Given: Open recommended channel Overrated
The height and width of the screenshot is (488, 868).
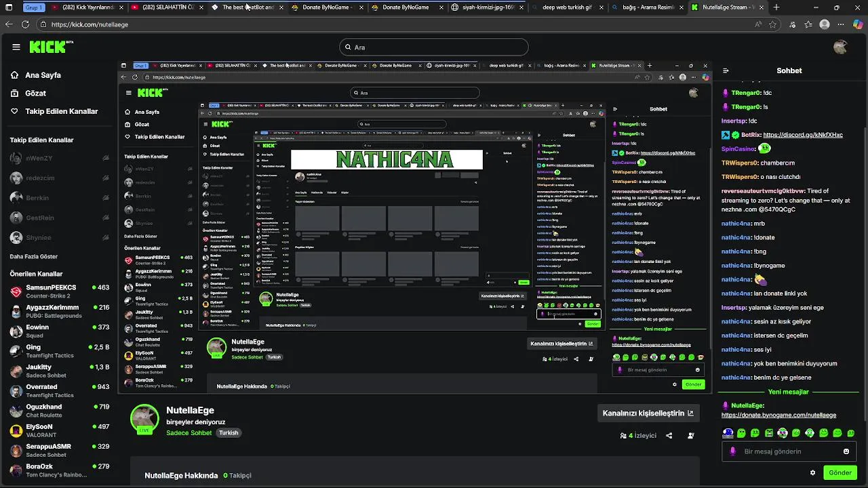Looking at the screenshot, I should coord(59,390).
